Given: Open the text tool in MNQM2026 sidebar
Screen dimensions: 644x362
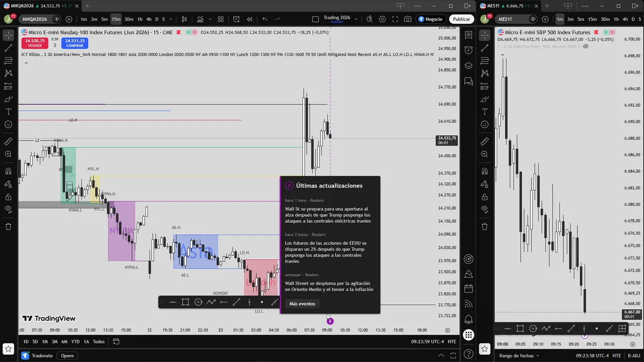Looking at the screenshot, I should pyautogui.click(x=8, y=112).
